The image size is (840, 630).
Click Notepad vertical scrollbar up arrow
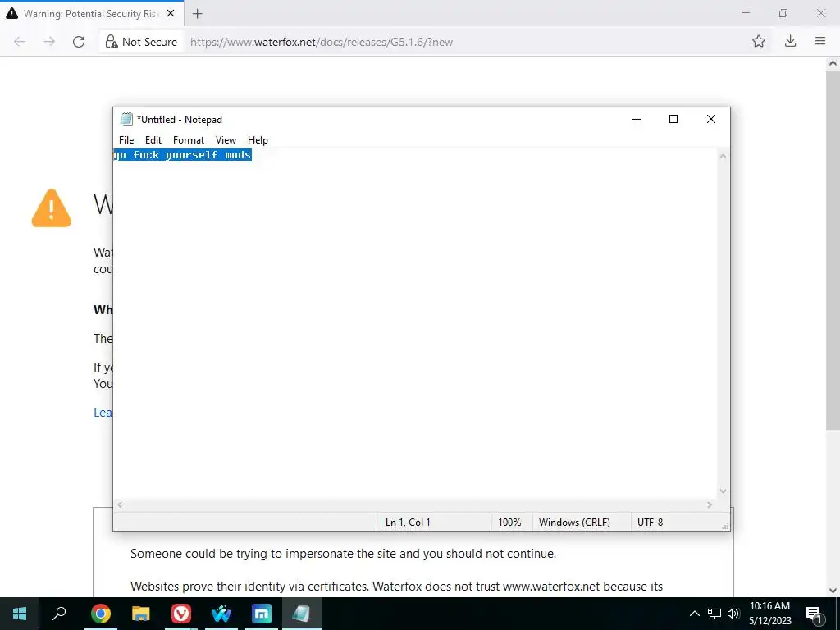(x=723, y=156)
